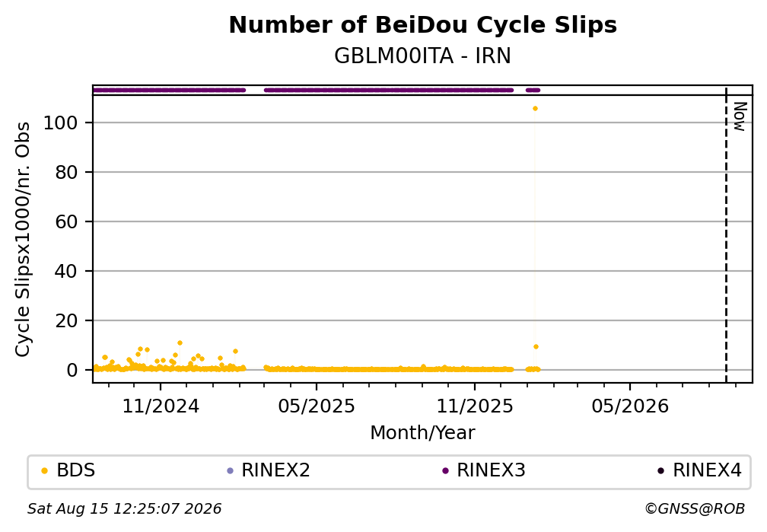Screen dimensions: 767x532
Task: Click the 05/2025 x-axis tick label
Action: [317, 406]
